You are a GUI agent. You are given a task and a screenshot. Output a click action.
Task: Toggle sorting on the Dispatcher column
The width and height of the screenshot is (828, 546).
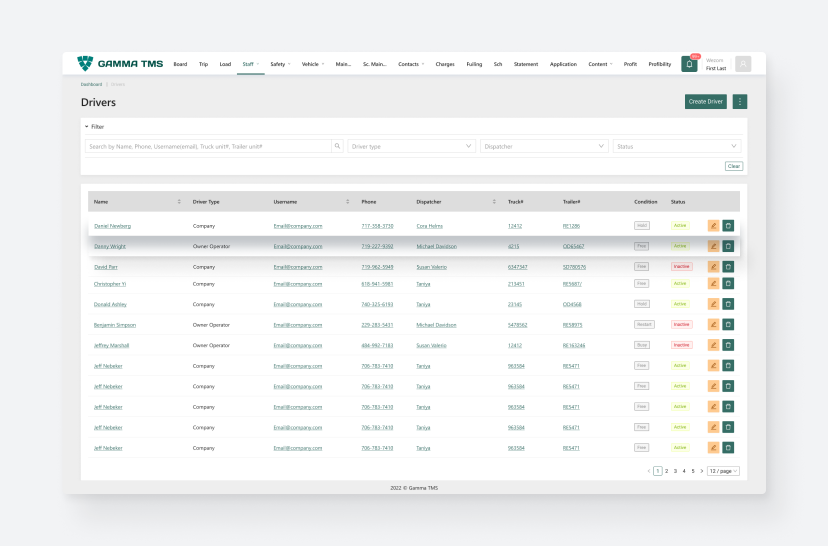tap(495, 201)
